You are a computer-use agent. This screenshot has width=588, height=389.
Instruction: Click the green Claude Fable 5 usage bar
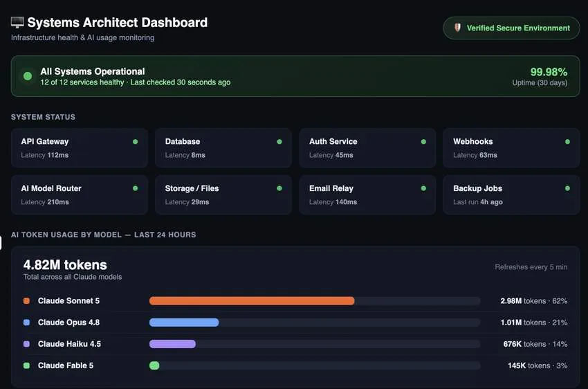pos(154,365)
